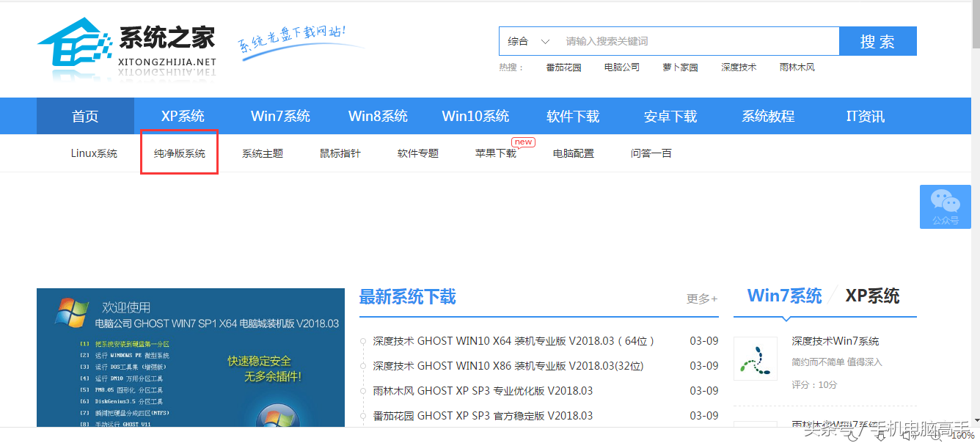Click the 03-09 date on the 雨林木风 row

click(704, 391)
